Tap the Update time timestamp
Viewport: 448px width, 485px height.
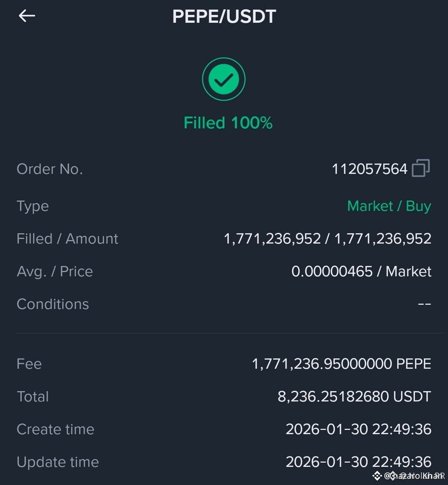point(358,462)
